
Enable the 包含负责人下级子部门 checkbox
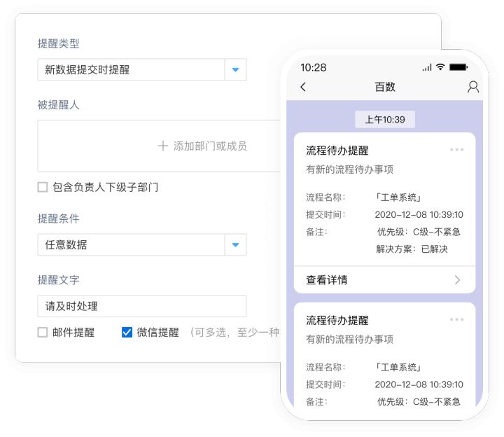pyautogui.click(x=43, y=187)
